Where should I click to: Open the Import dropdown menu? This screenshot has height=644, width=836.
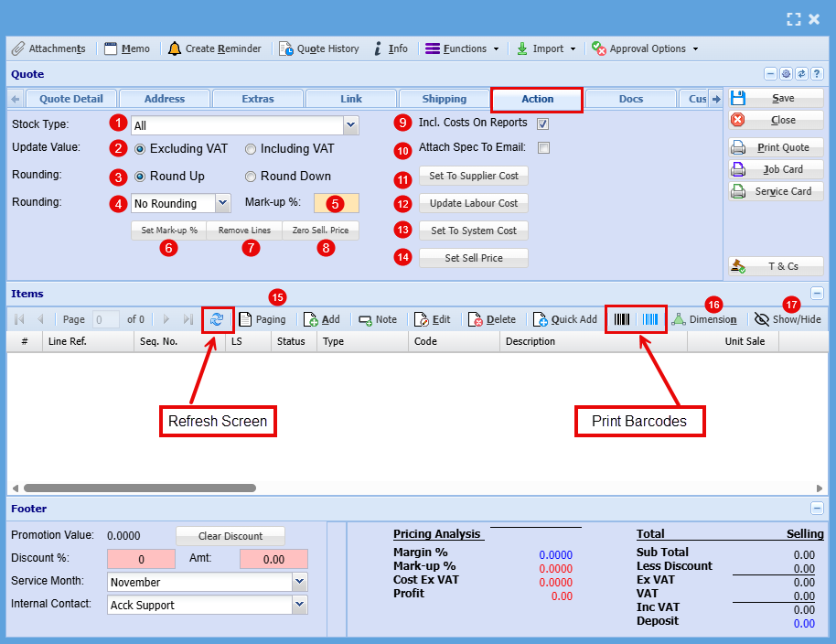pyautogui.click(x=546, y=48)
